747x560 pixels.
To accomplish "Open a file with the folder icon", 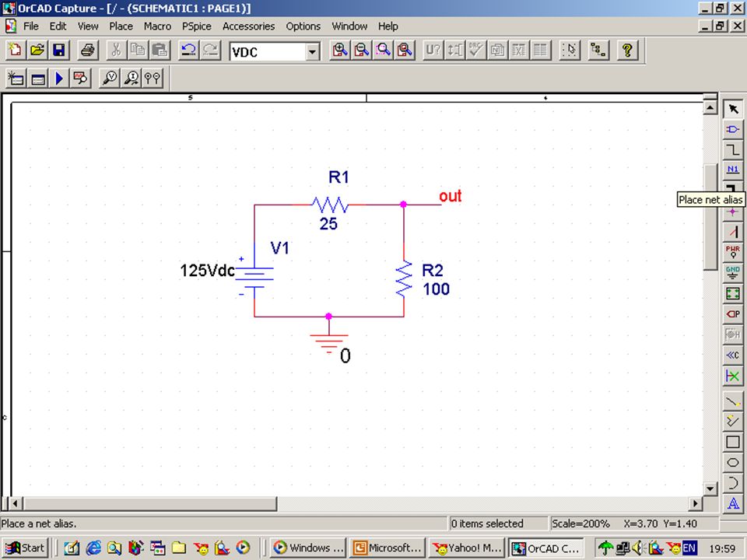I will point(37,50).
